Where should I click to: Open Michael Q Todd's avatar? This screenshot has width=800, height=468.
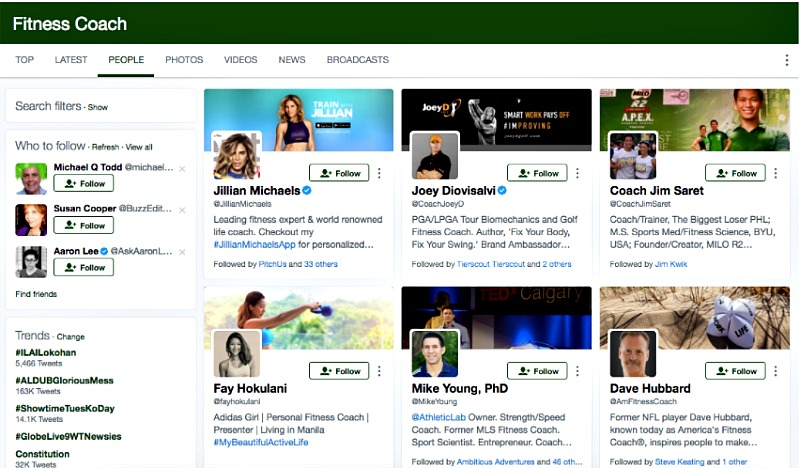coord(31,179)
